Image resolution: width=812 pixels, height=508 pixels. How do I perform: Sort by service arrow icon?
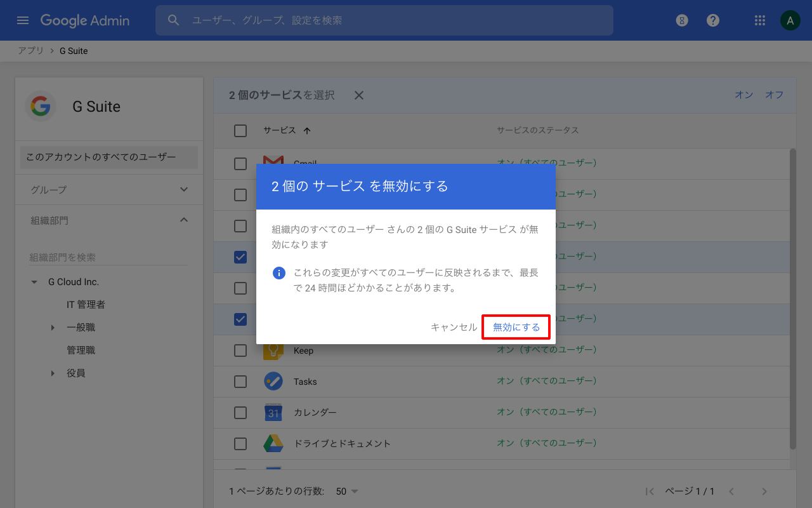[307, 130]
